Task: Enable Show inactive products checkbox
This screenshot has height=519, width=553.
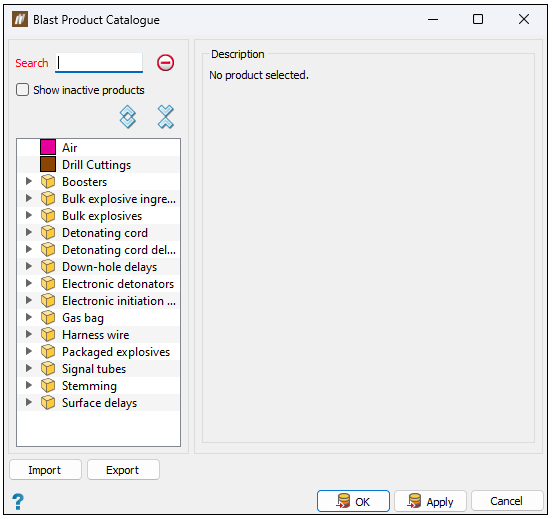Action: (x=23, y=90)
